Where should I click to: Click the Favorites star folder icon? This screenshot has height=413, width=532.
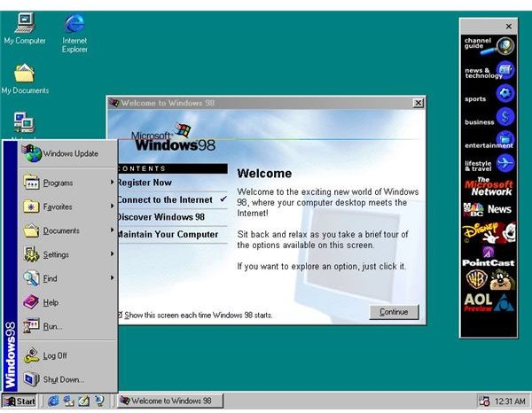click(31, 206)
